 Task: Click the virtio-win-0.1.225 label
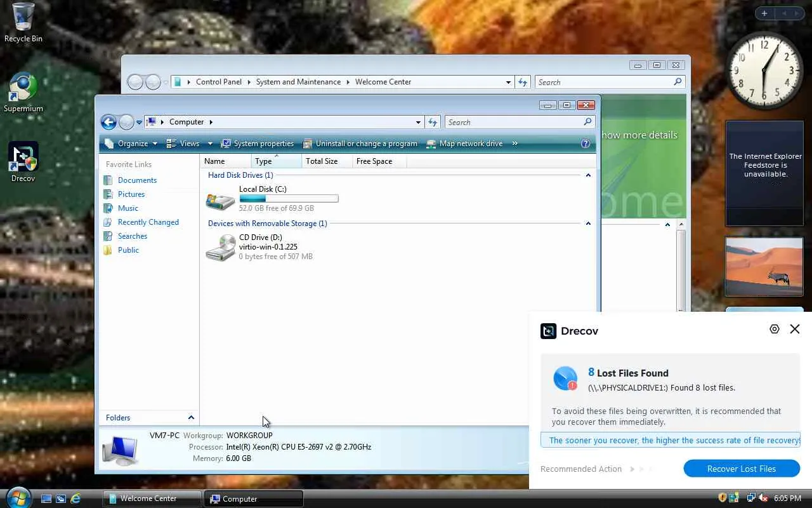point(268,247)
